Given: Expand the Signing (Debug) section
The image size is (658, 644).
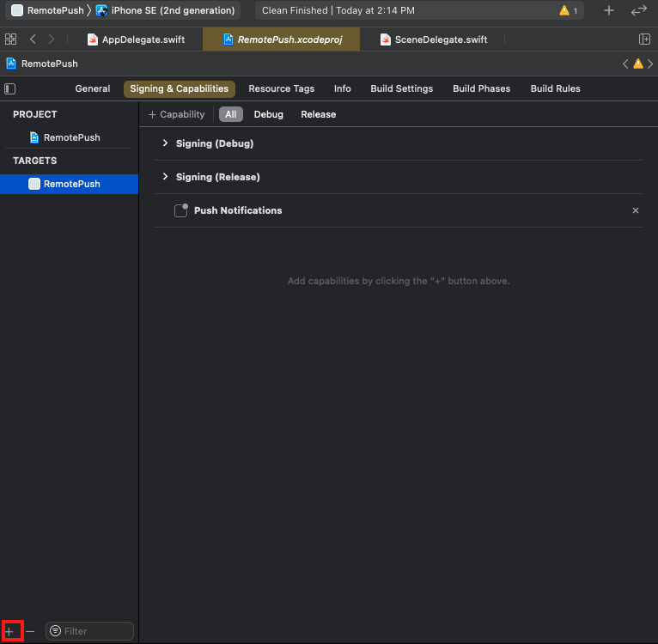Looking at the screenshot, I should point(165,143).
